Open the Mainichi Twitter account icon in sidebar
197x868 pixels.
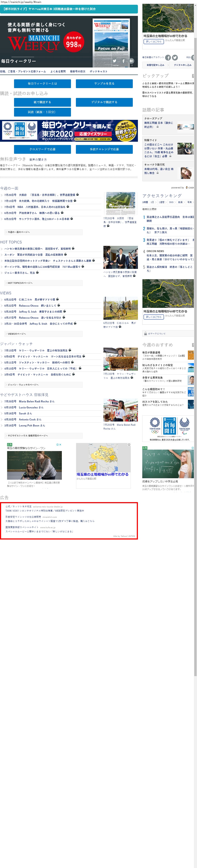coord(175,58)
